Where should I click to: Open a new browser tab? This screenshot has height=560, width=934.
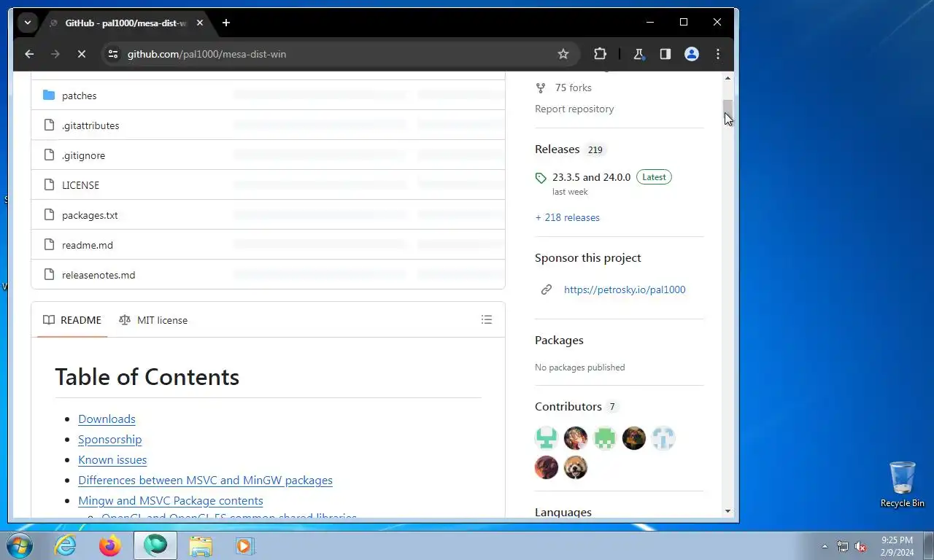(x=226, y=23)
